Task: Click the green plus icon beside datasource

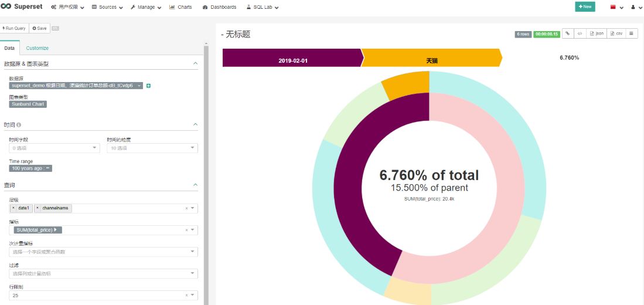Action: [x=149, y=86]
